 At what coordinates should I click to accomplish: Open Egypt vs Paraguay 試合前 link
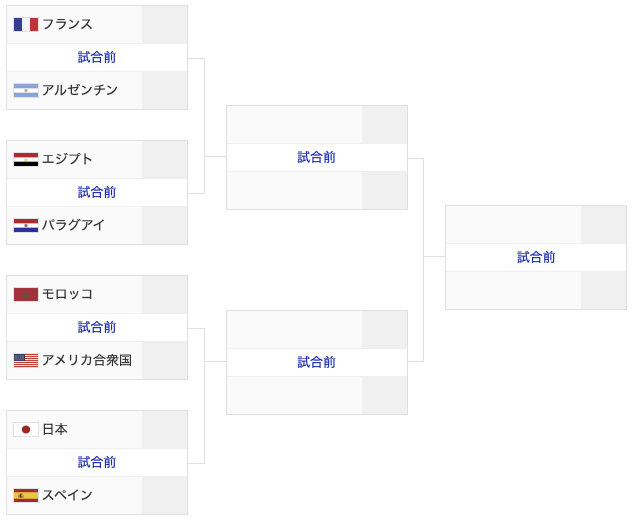[x=97, y=192]
